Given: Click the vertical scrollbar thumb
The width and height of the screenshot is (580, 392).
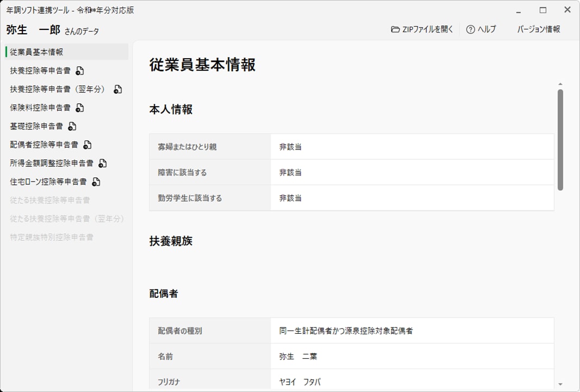Looking at the screenshot, I should (x=560, y=140).
